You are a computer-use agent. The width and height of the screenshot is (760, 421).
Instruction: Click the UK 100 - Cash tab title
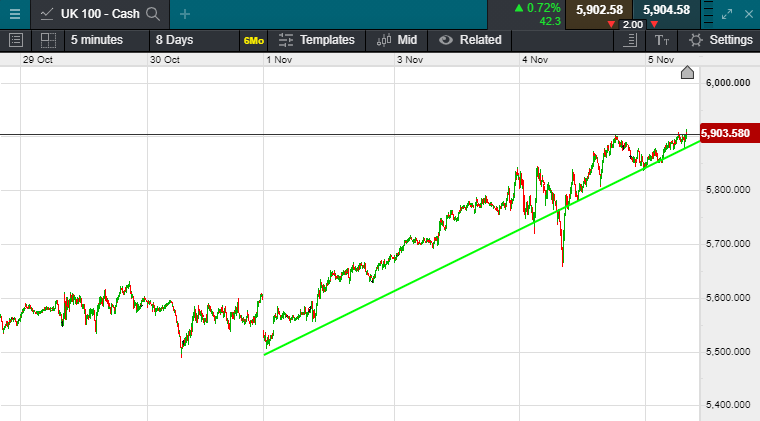point(100,14)
